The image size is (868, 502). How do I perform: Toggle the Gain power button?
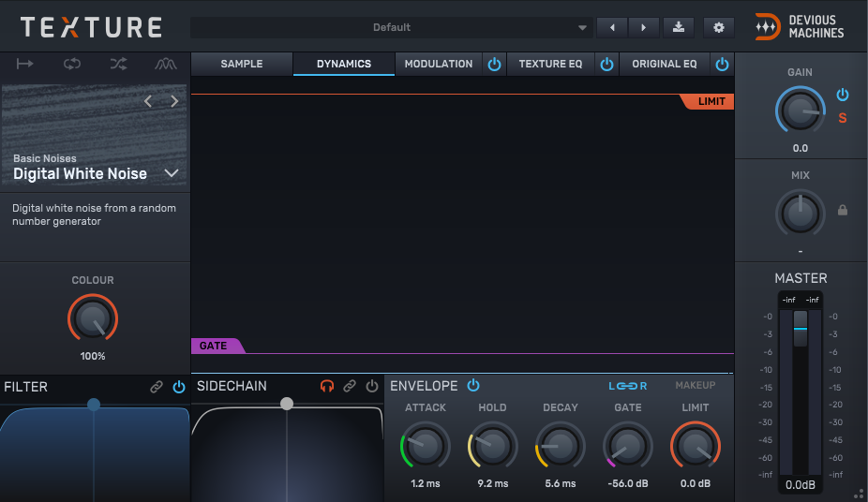pyautogui.click(x=843, y=95)
